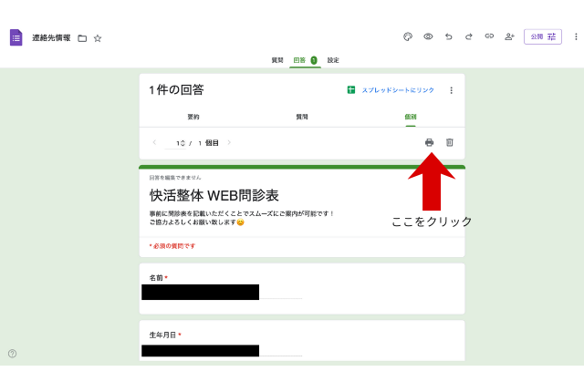
Task: Open the 設定 tab
Action: pyautogui.click(x=333, y=60)
